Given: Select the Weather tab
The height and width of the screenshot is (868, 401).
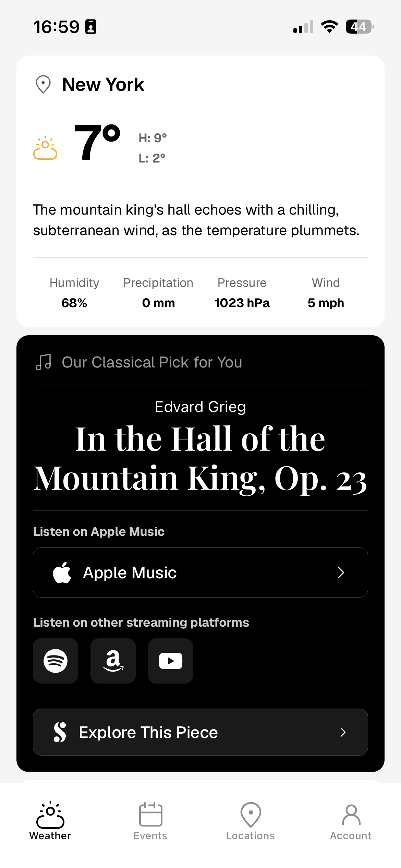Looking at the screenshot, I should (x=50, y=820).
